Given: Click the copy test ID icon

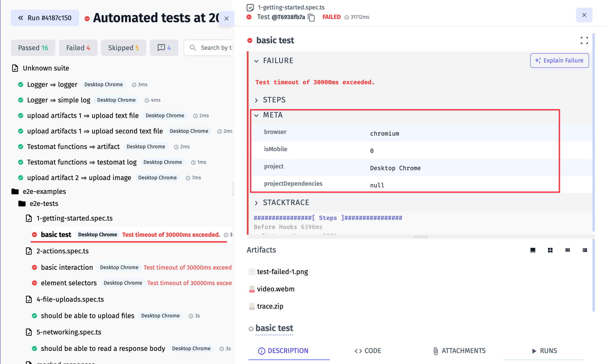Looking at the screenshot, I should [x=311, y=18].
